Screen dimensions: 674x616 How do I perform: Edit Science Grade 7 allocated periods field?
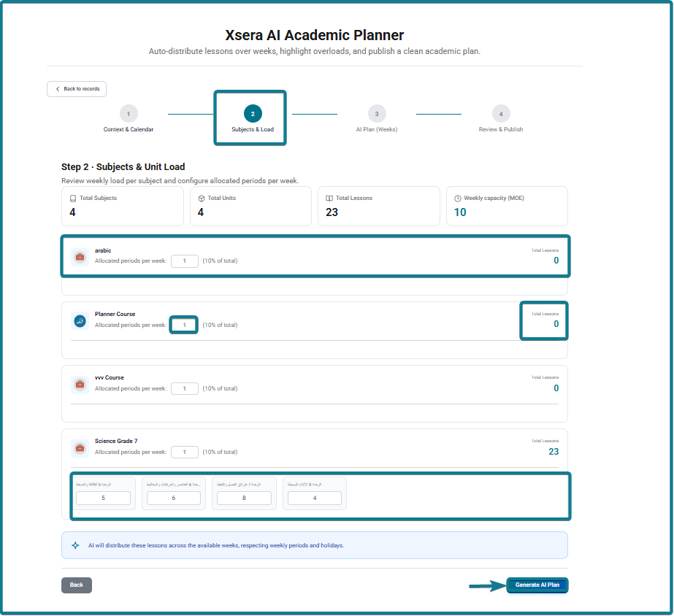[x=185, y=452]
